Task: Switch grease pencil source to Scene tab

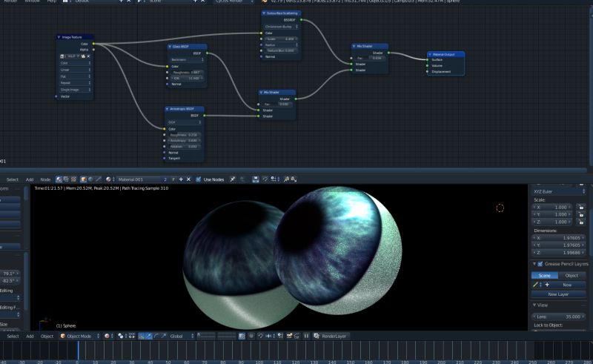Action: tap(545, 276)
